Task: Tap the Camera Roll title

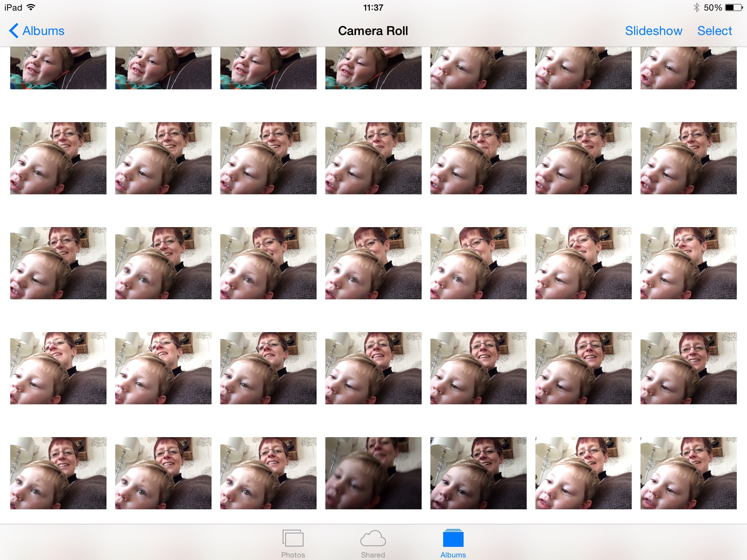Action: pos(373,31)
